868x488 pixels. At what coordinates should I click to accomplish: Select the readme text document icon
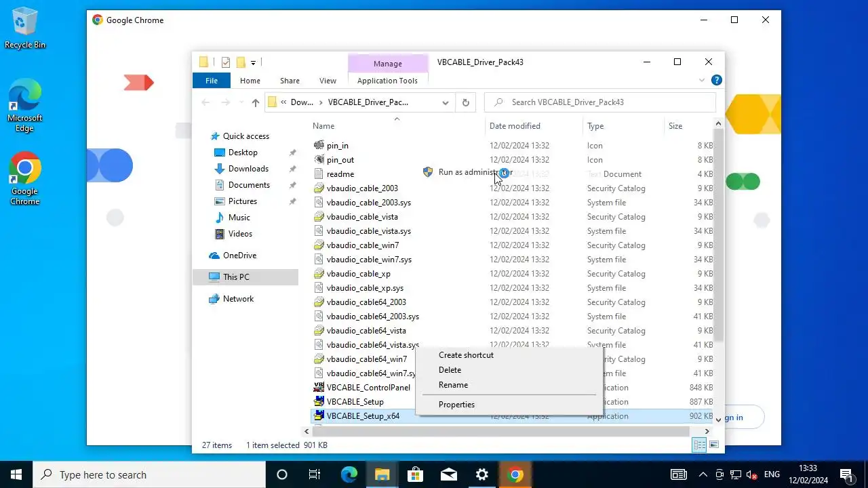pyautogui.click(x=319, y=174)
